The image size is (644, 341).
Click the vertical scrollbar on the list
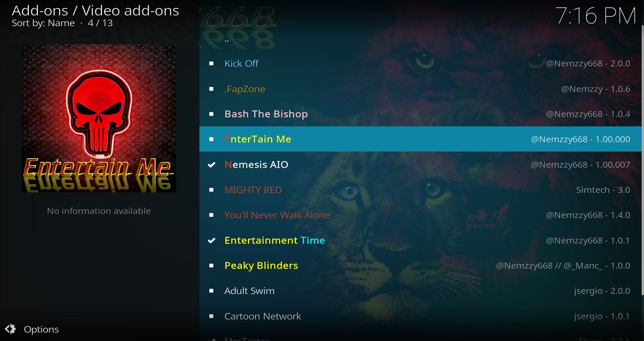coord(643,160)
